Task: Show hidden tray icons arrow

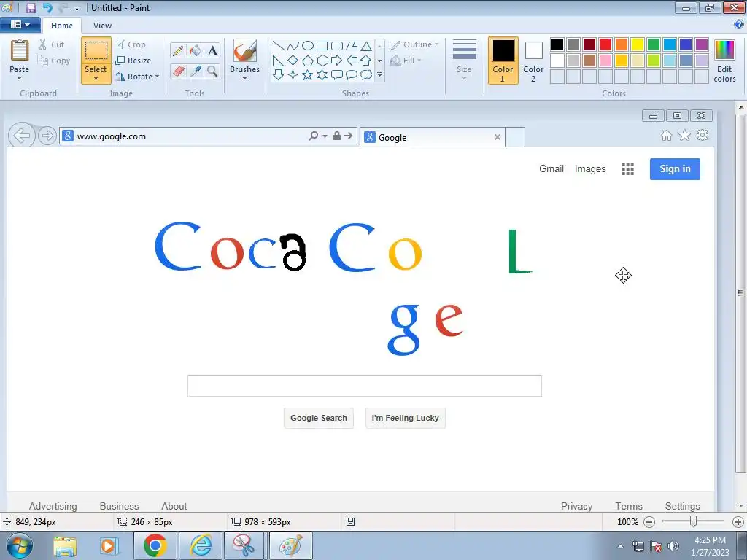Action: [620, 546]
